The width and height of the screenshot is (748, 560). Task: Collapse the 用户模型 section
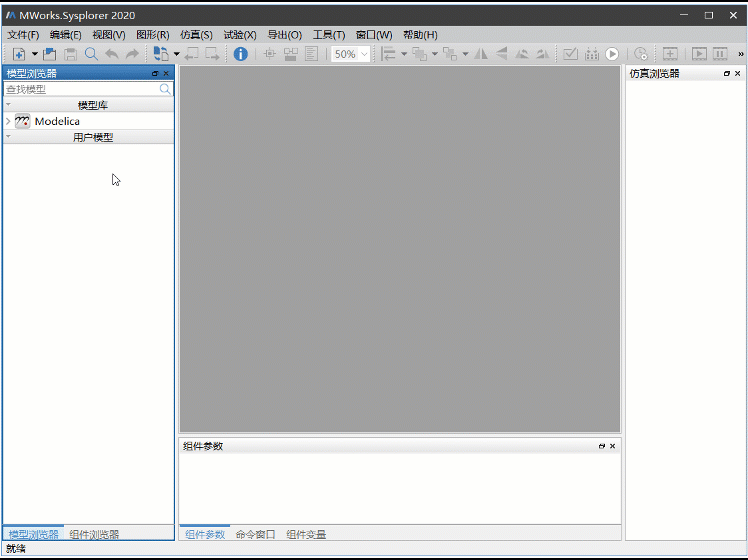[8, 137]
